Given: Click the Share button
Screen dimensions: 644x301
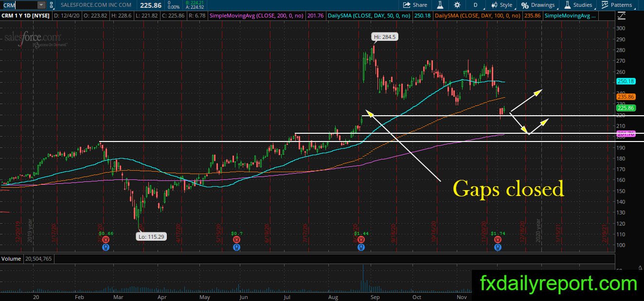Looking at the screenshot, I should click(x=415, y=5).
